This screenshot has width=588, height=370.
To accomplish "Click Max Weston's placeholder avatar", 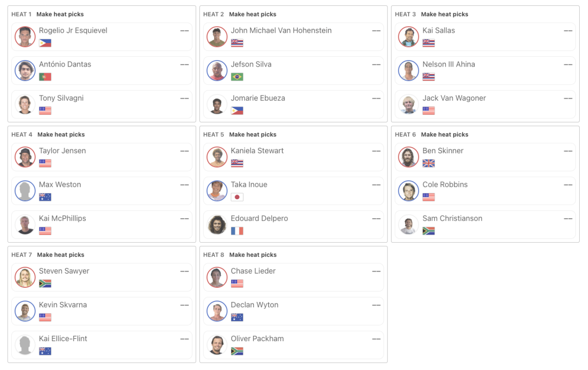I will [x=25, y=191].
